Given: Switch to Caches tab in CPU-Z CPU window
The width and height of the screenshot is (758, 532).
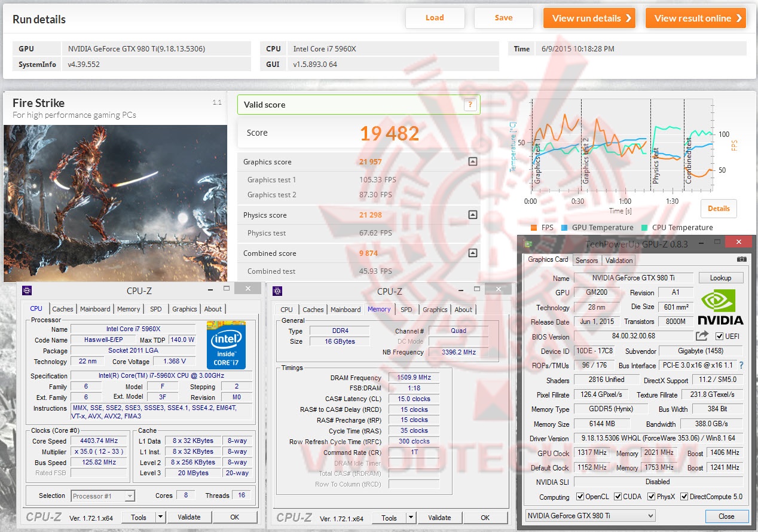Looking at the screenshot, I should [x=62, y=309].
